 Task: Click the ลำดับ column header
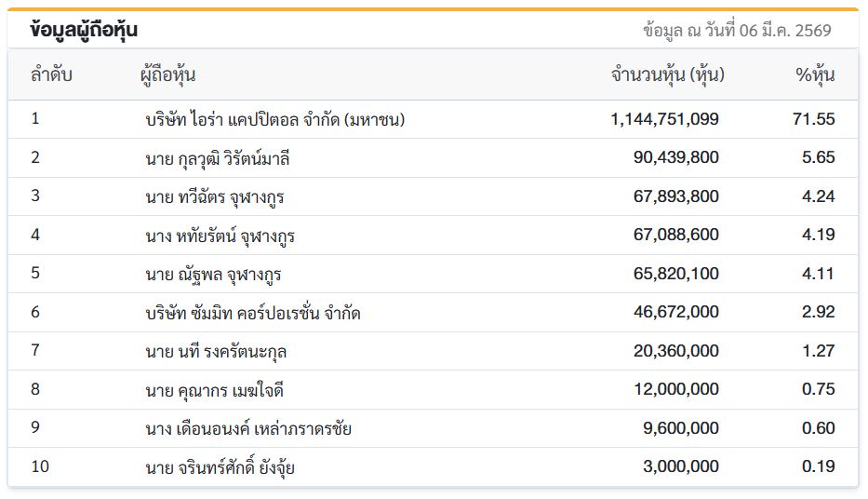51,75
